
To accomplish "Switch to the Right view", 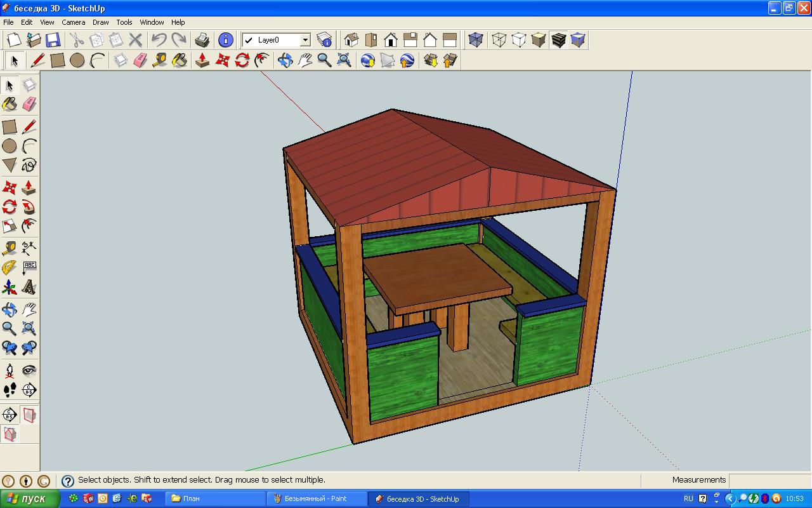I will tap(410, 40).
